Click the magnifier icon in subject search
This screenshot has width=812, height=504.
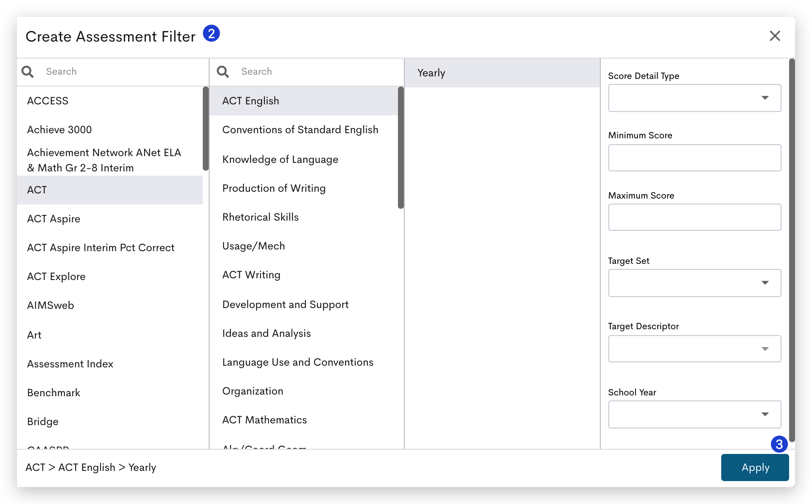click(223, 72)
